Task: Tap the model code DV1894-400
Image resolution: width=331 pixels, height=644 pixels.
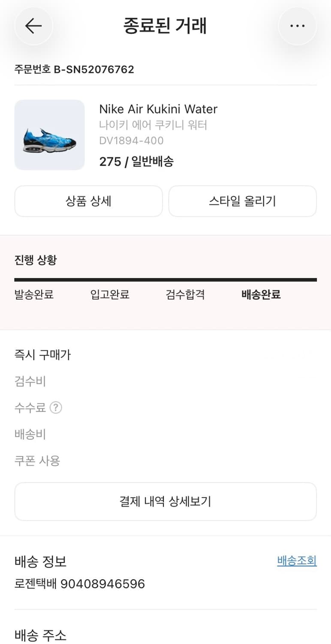Action: click(131, 140)
